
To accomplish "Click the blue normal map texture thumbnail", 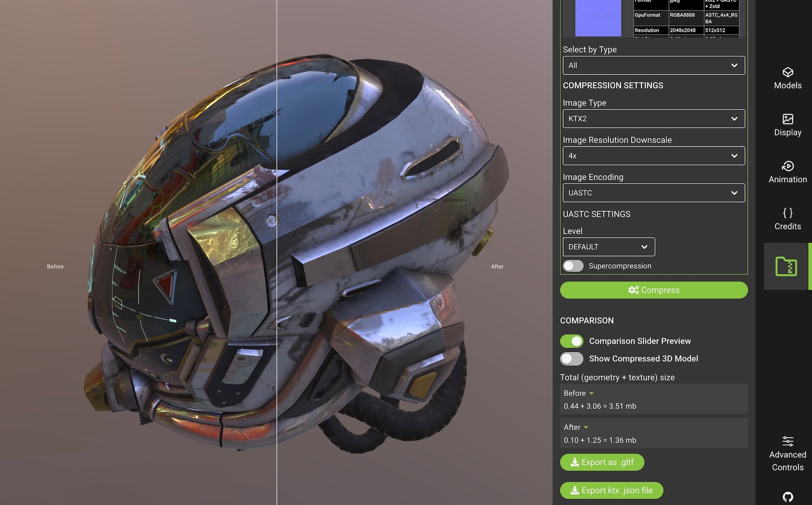I will (x=598, y=18).
